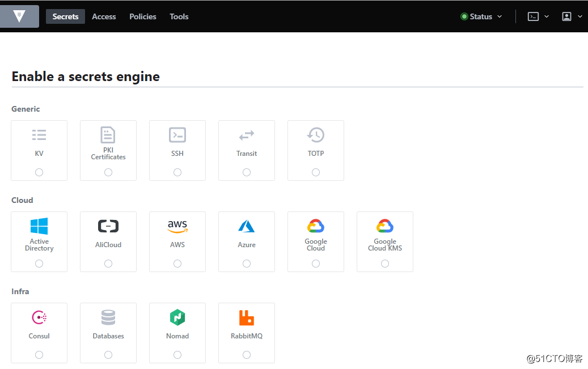The image size is (588, 369).
Task: Open the Tools tab
Action: [179, 16]
